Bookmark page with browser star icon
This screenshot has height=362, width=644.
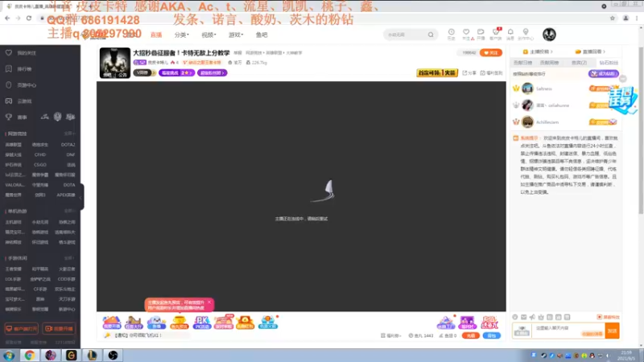[612, 18]
